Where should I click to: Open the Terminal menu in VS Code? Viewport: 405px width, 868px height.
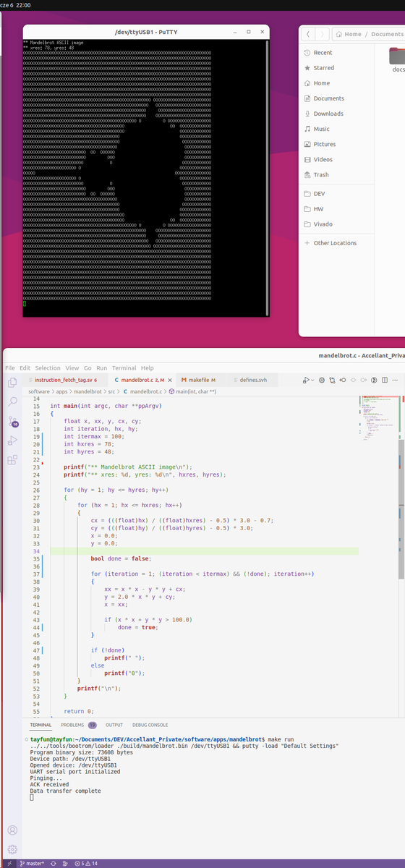pos(124,368)
